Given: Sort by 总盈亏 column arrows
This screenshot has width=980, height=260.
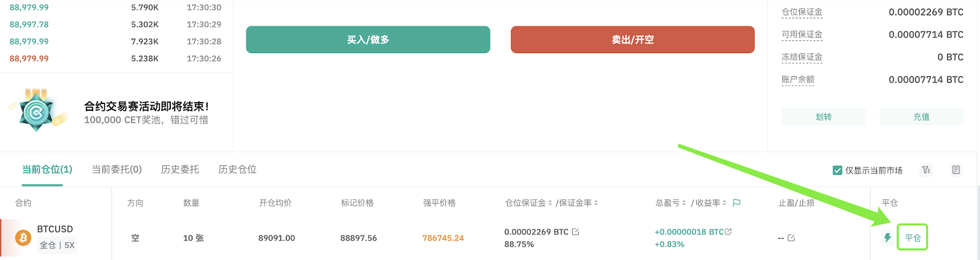Looking at the screenshot, I should point(684,202).
